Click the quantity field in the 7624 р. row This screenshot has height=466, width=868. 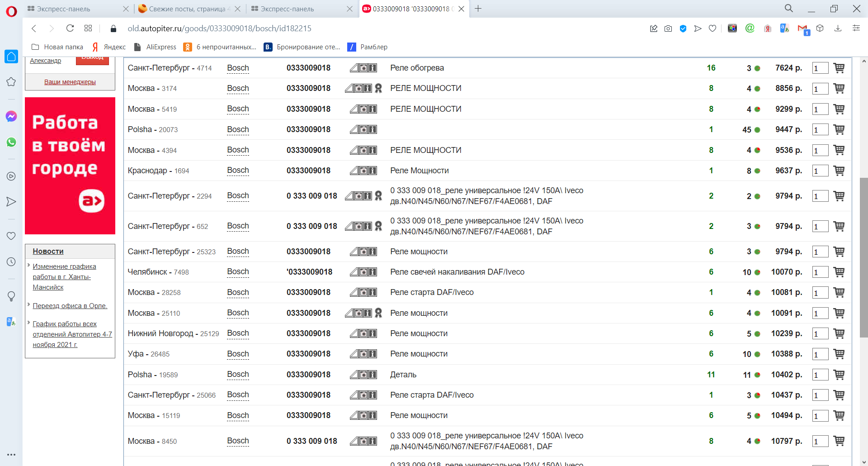pos(820,68)
